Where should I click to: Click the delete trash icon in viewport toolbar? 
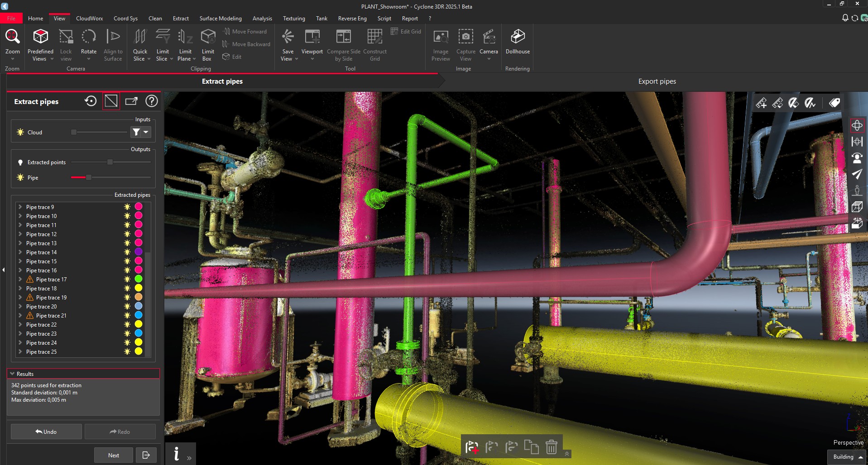(551, 446)
